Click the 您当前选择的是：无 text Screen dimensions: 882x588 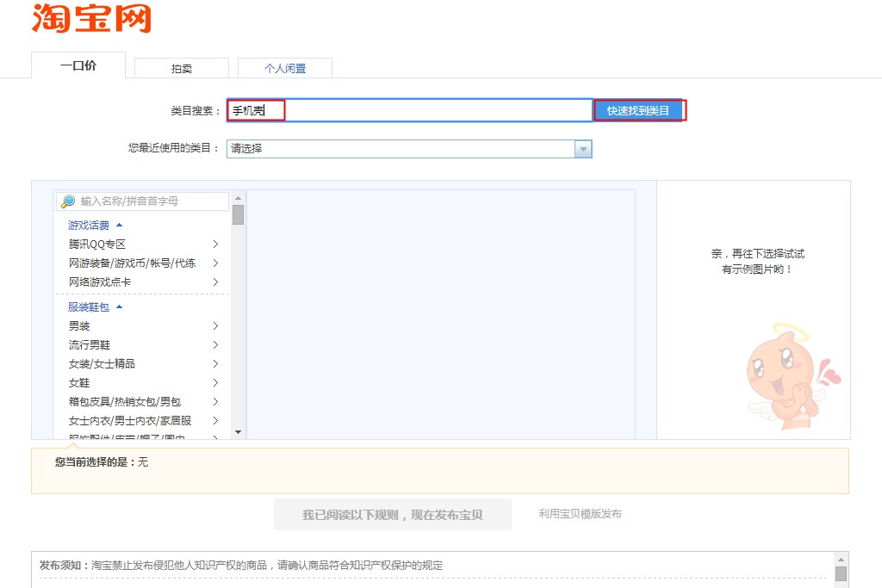click(x=102, y=462)
